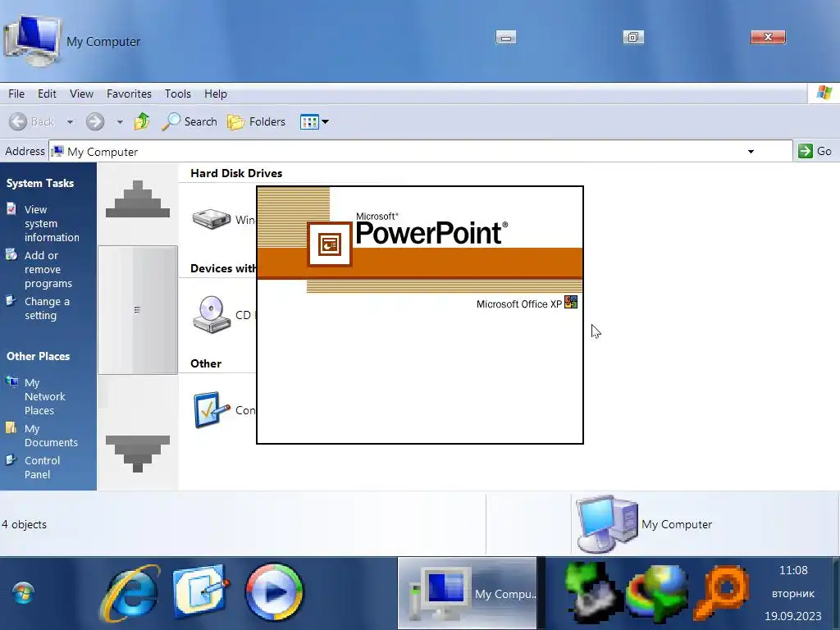Click the PowerPoint logo icon on splash
Screen dimensions: 840x630
coord(330,244)
